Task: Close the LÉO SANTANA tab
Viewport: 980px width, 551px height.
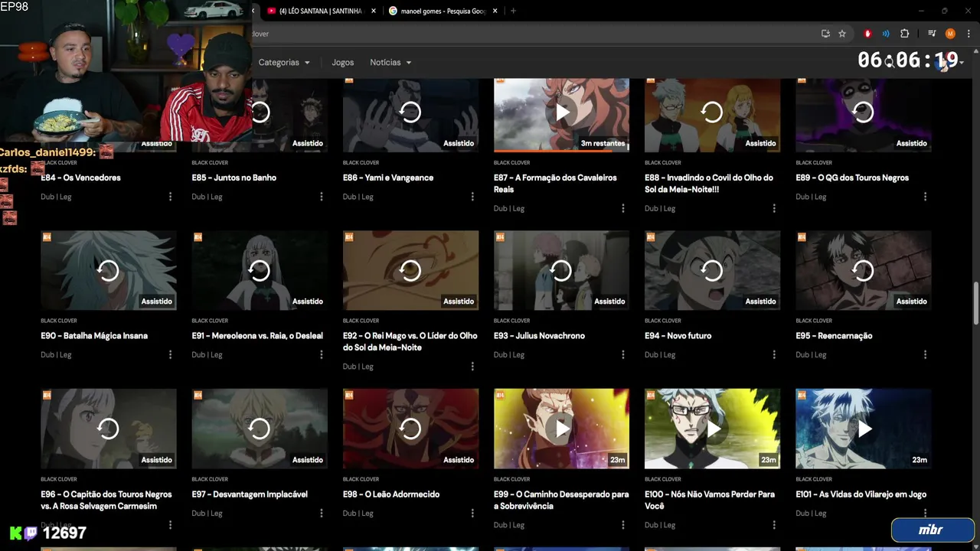Action: (x=374, y=11)
